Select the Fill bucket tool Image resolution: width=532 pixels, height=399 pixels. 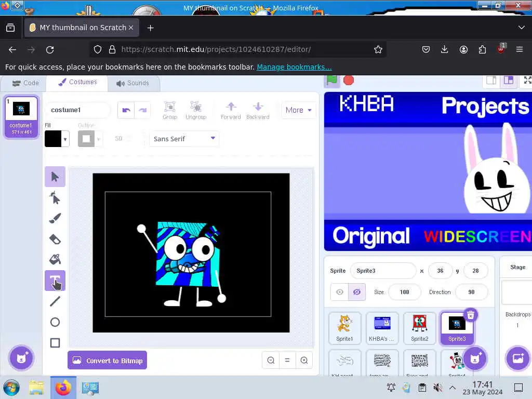pyautogui.click(x=55, y=260)
